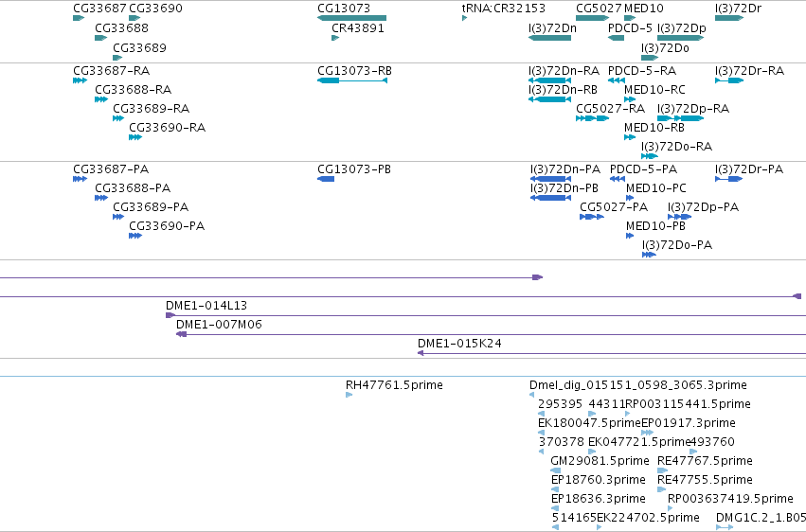This screenshot has height=532, width=806.
Task: Click the l(3)72Do-RA transcript
Action: 650,156
